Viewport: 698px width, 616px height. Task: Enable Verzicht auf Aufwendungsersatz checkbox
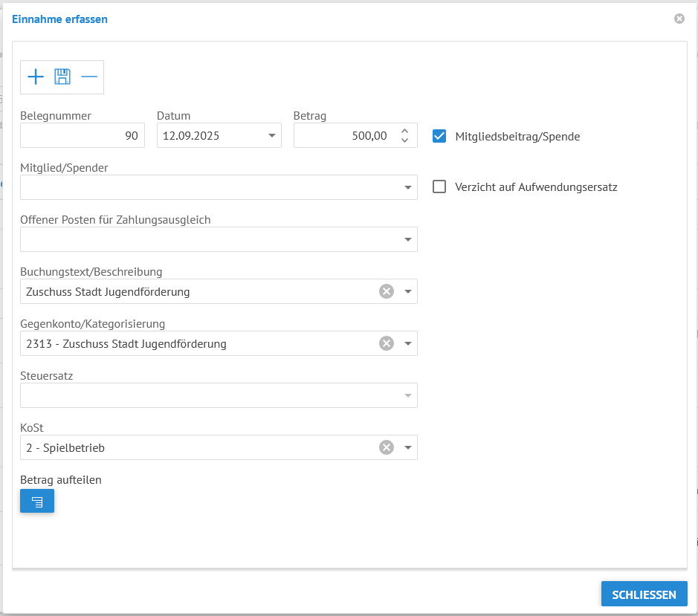(x=439, y=187)
